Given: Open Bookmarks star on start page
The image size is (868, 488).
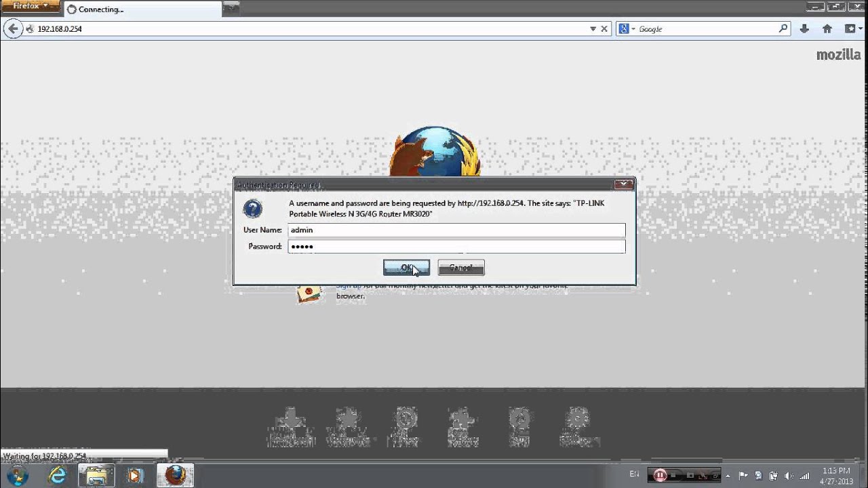Looking at the screenshot, I should pos(348,427).
